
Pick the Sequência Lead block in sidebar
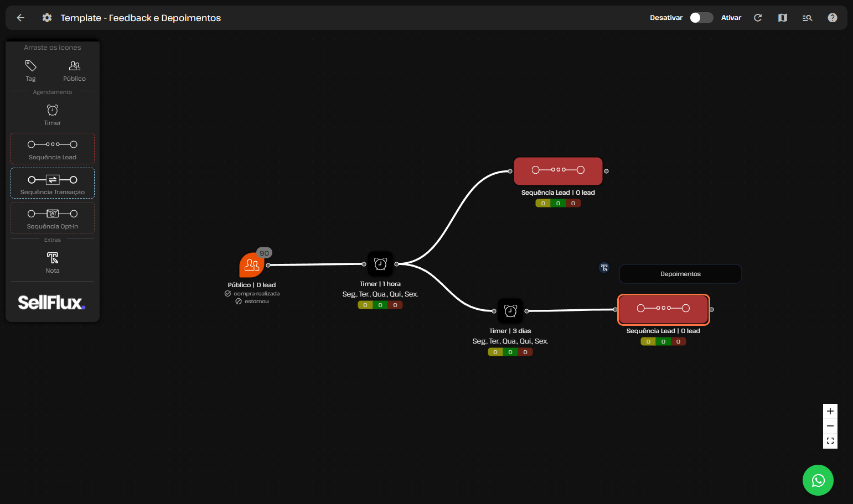coord(53,148)
